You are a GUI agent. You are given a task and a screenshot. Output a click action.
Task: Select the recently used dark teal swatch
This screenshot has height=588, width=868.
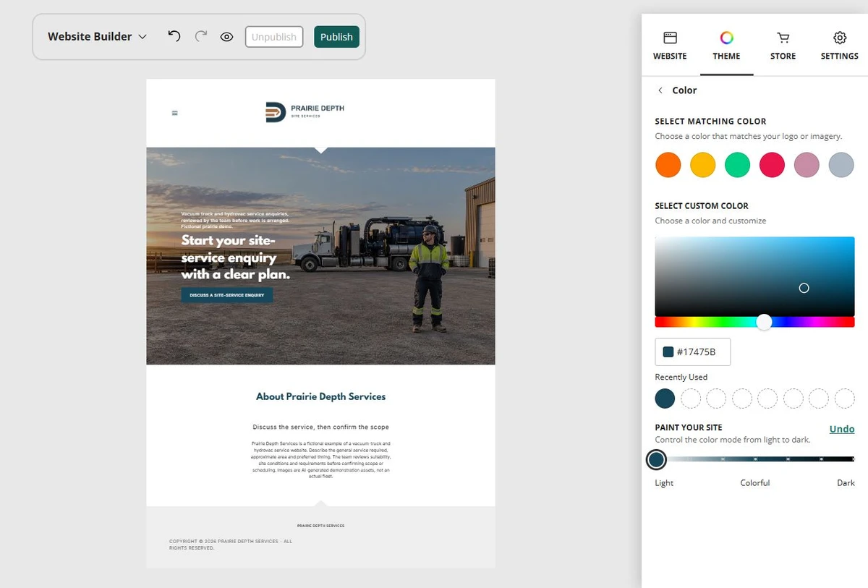pos(665,398)
